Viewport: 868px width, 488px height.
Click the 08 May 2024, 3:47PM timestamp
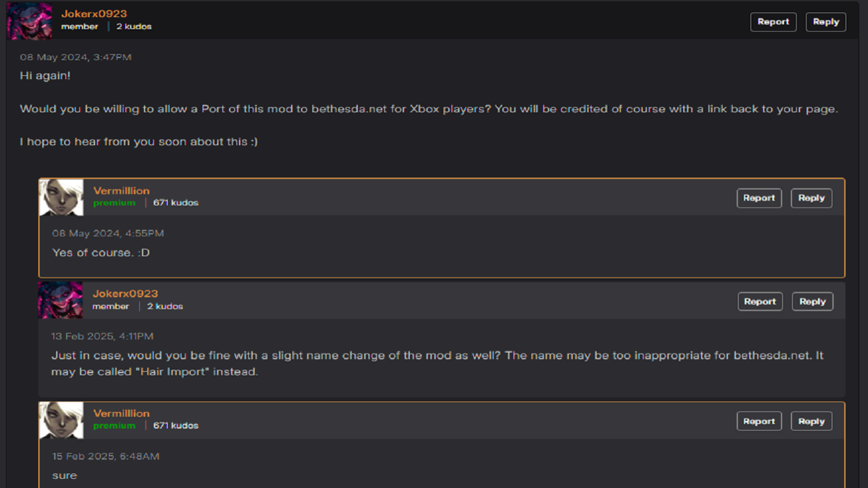pyautogui.click(x=75, y=57)
